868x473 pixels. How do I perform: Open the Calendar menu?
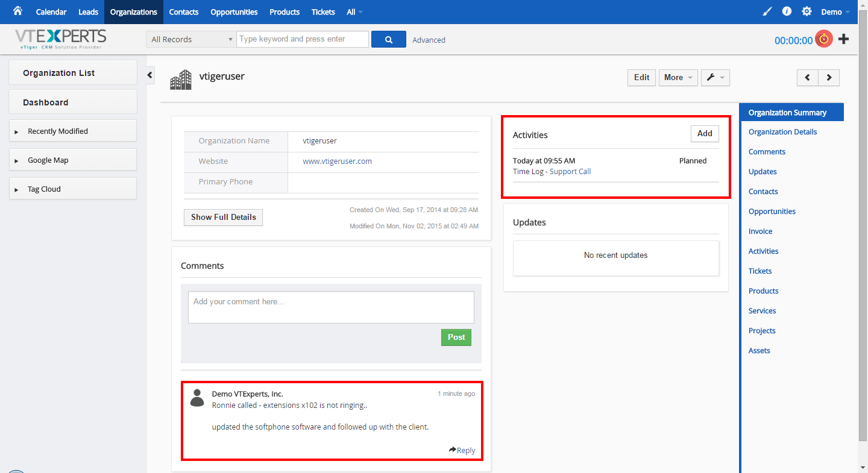[51, 12]
